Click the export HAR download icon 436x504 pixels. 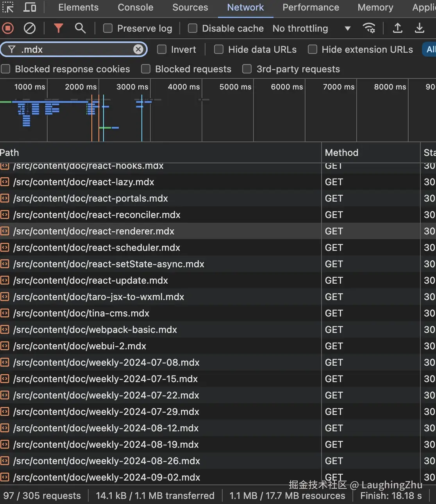click(419, 28)
